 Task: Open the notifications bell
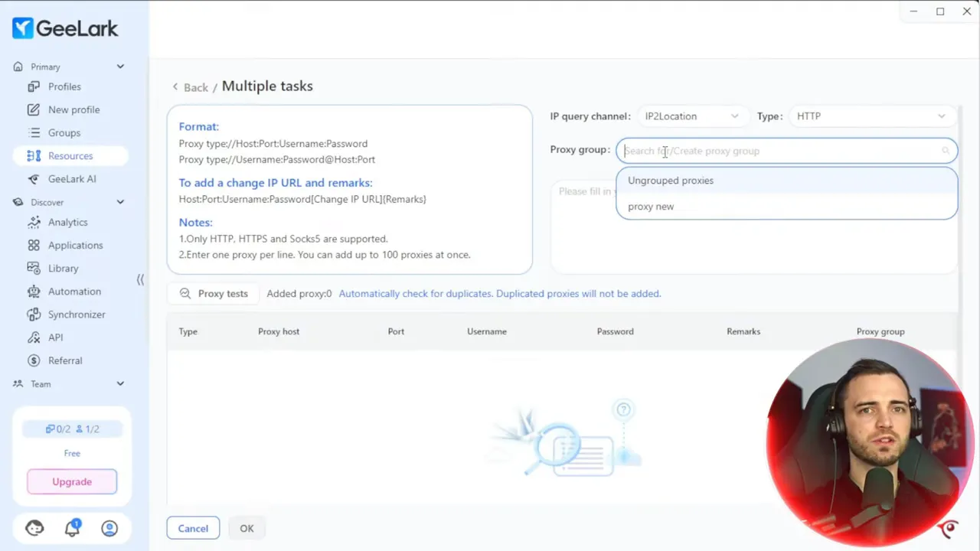point(72,528)
